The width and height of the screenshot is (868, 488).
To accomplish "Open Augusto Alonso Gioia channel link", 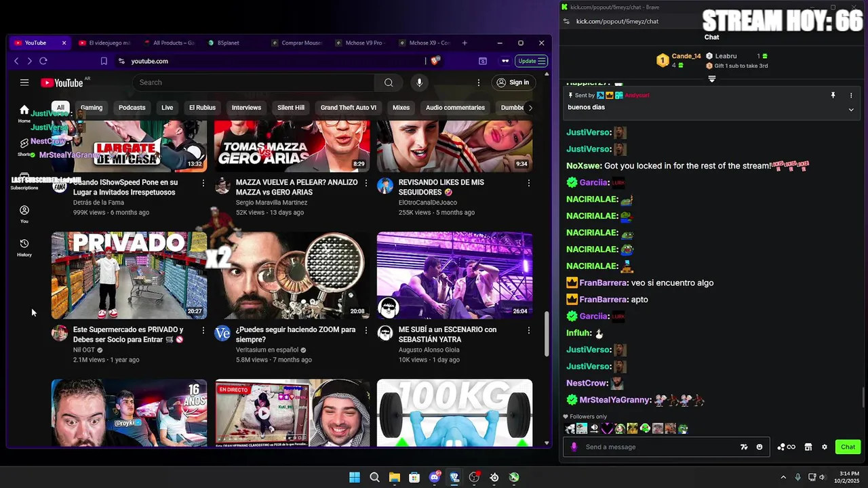I will pos(429,350).
